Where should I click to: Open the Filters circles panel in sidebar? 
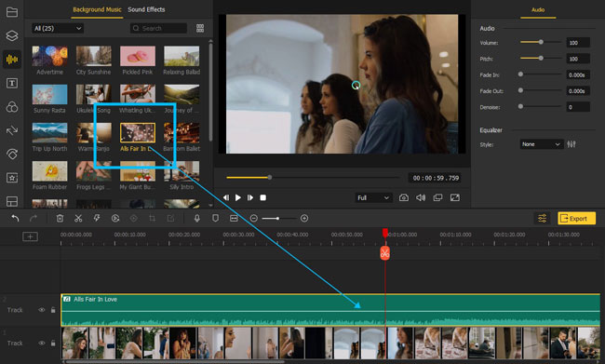point(12,107)
